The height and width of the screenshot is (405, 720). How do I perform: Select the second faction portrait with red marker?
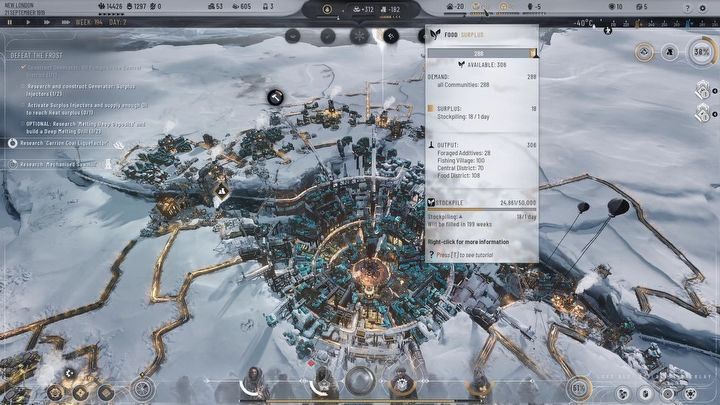coord(323,383)
